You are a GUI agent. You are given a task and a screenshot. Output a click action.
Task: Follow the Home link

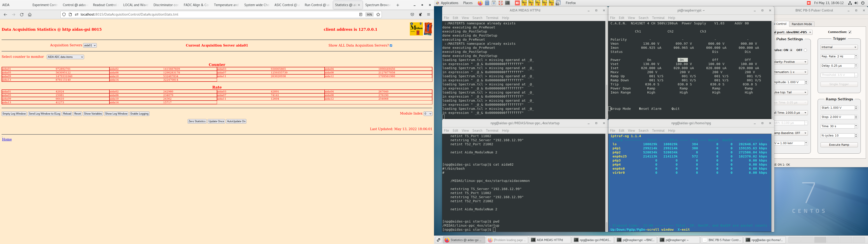tap(7, 139)
